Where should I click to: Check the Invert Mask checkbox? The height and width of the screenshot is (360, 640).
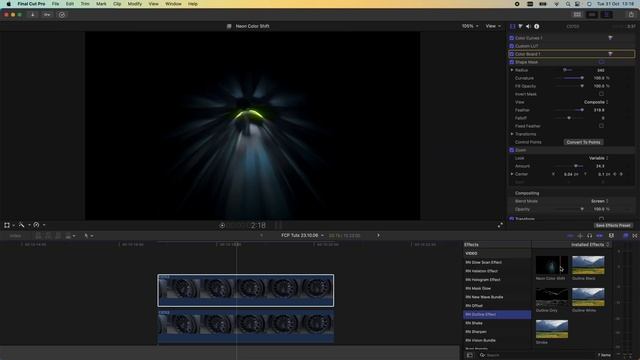(x=601, y=94)
